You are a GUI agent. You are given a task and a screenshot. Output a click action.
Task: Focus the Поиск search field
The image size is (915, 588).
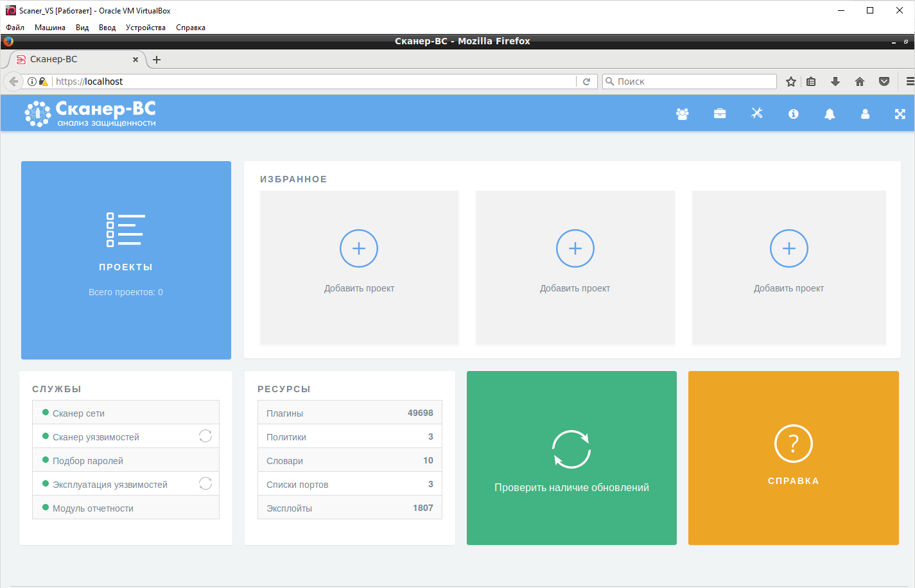[x=690, y=82]
